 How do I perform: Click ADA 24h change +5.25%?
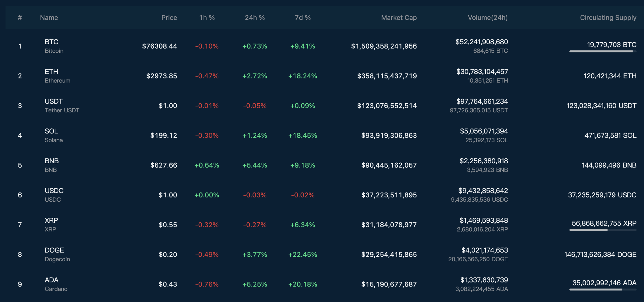coord(255,284)
